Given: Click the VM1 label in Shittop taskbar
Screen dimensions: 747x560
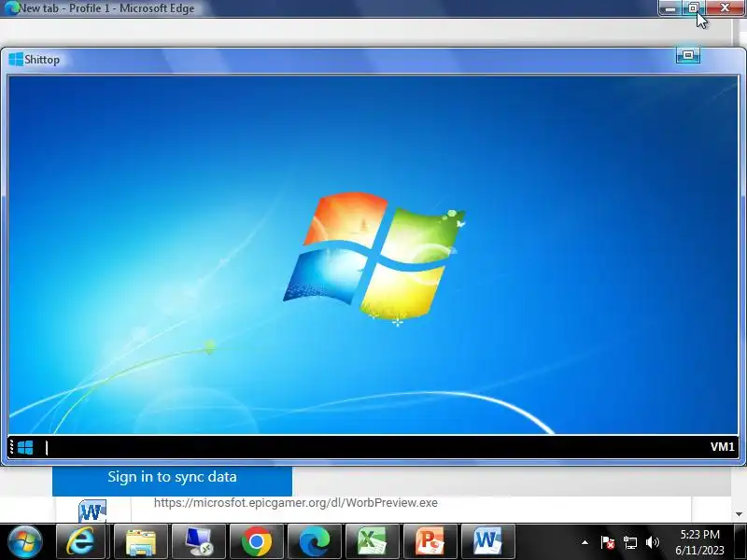Looking at the screenshot, I should click(722, 447).
